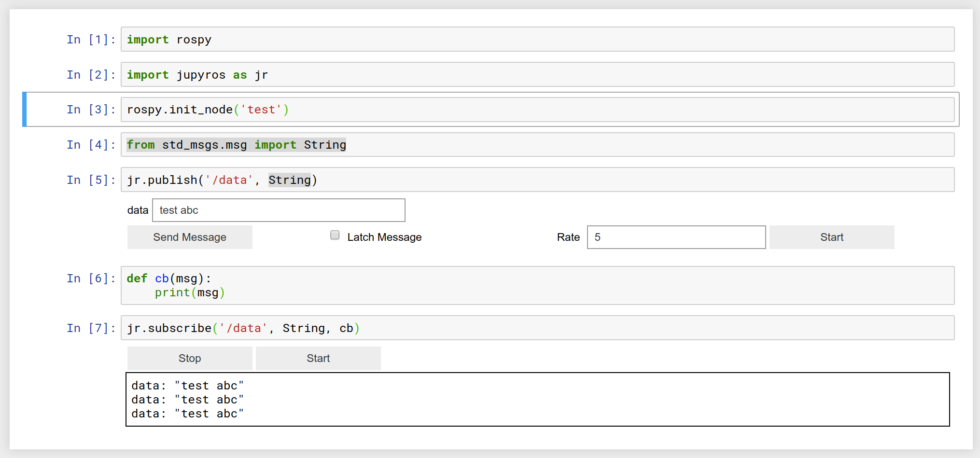Image resolution: width=980 pixels, height=458 pixels.
Task: Click the Send Message button
Action: [190, 237]
